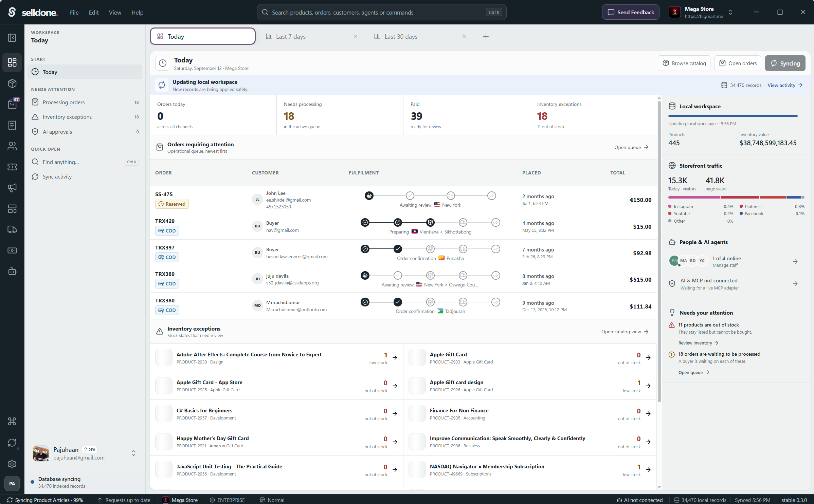Open the settings gear icon in sidebar

[x=12, y=464]
